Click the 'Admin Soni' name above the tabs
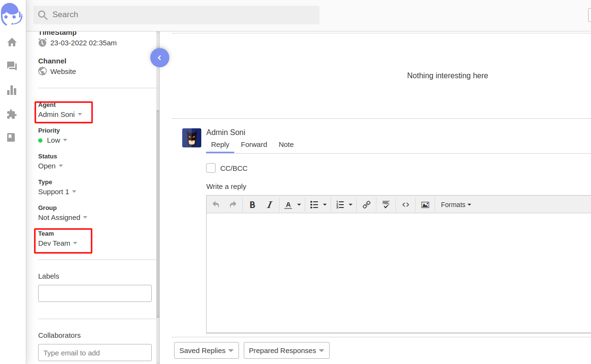 [x=226, y=132]
